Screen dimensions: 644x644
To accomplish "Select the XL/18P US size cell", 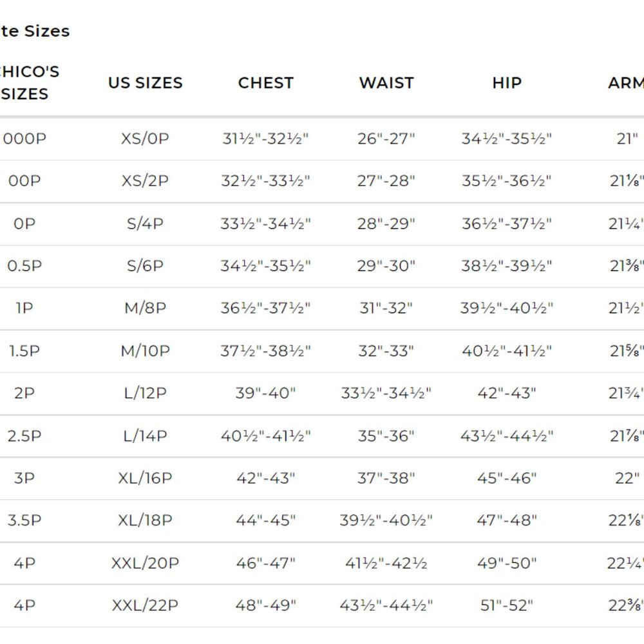I will point(145,520).
